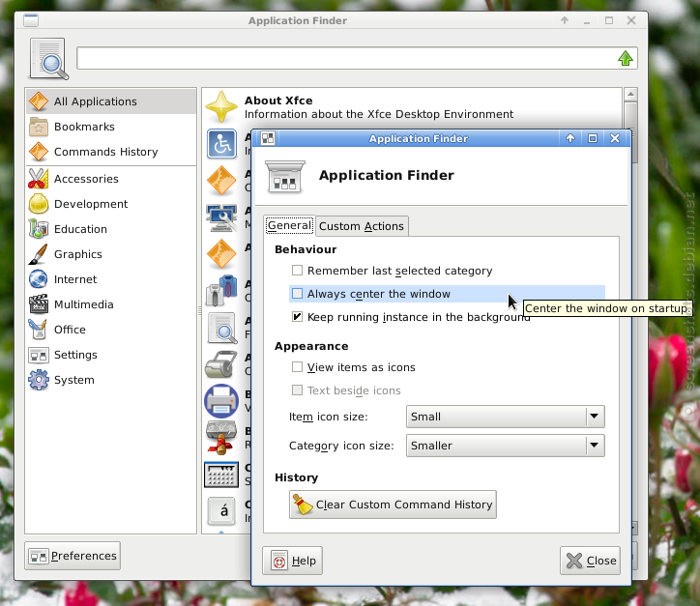This screenshot has width=700, height=606.
Task: Click the shirt and tie app icon
Action: 221,291
